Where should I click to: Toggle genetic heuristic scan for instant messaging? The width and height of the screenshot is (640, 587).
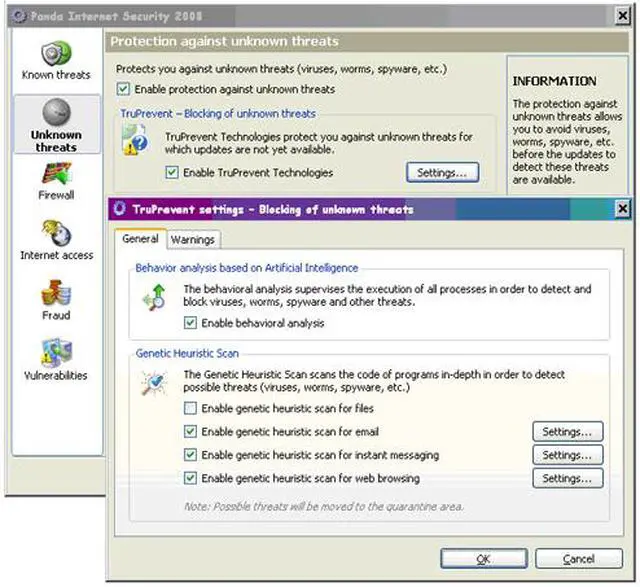(191, 456)
